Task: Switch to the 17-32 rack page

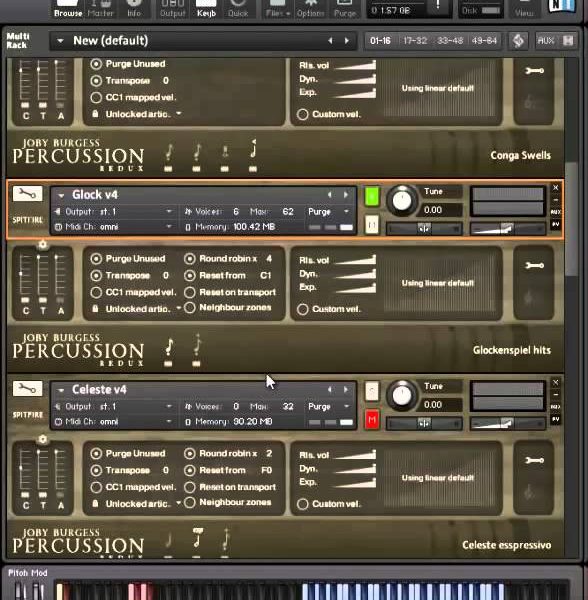Action: tap(415, 41)
